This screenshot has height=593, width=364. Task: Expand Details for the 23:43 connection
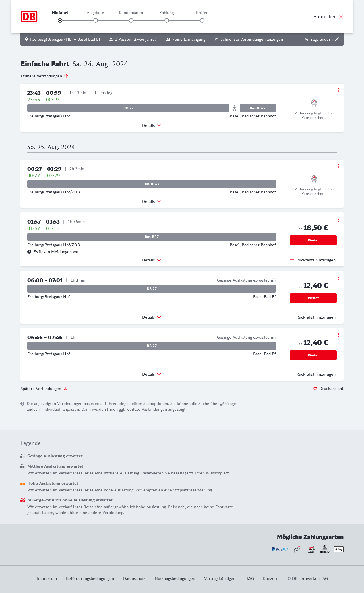[x=152, y=125]
